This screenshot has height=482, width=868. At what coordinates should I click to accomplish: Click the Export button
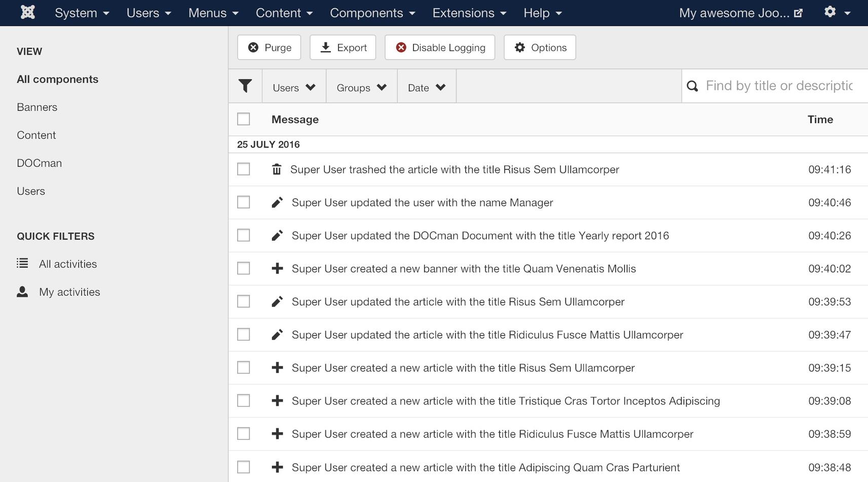pos(343,47)
